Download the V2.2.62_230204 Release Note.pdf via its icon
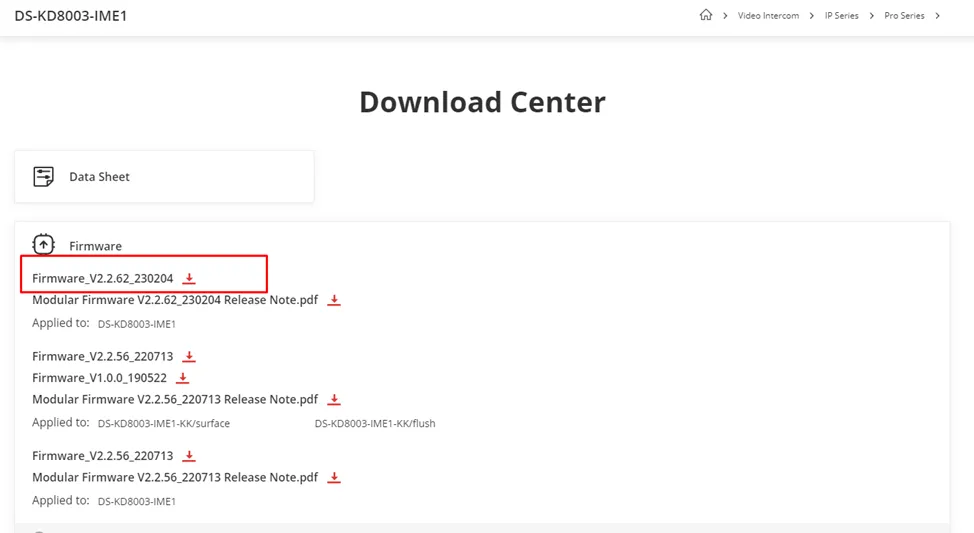 tap(334, 300)
